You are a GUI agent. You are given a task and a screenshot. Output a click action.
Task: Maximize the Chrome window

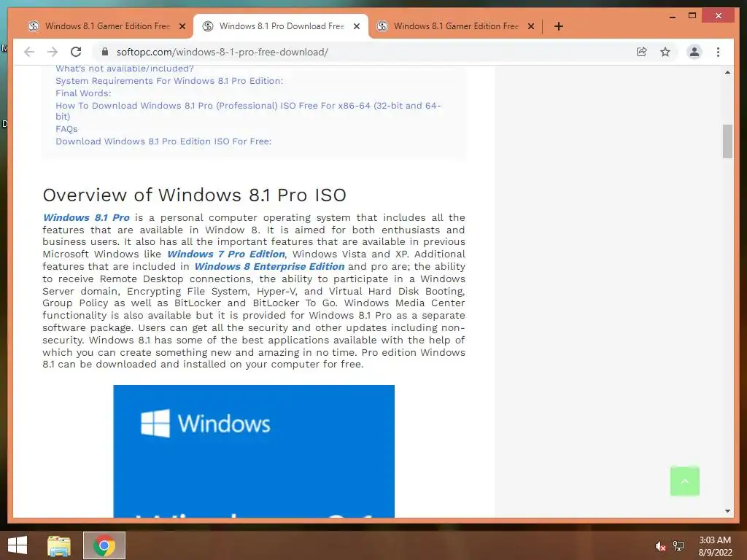(692, 16)
